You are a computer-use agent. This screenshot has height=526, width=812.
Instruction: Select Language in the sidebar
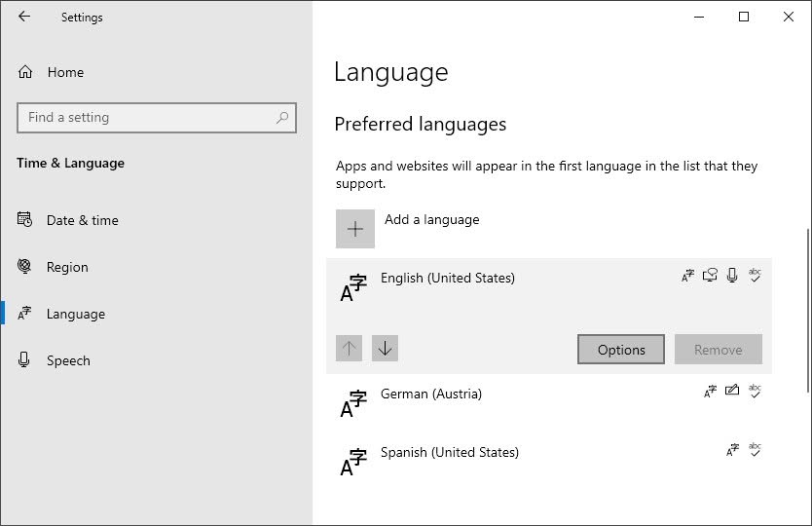point(156,314)
